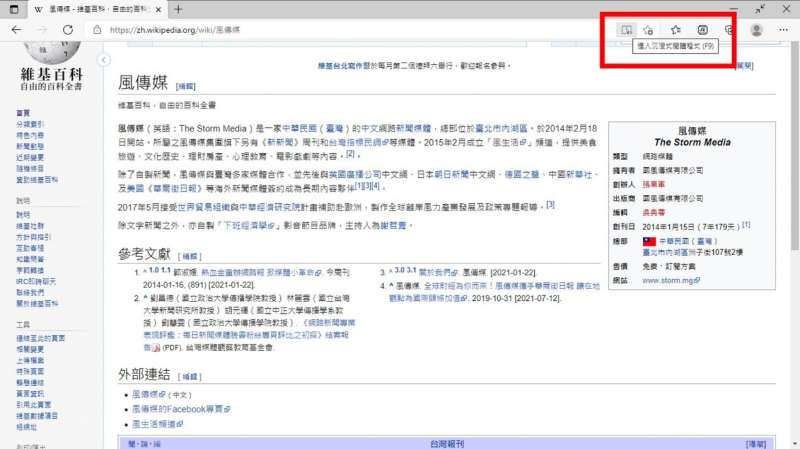This screenshot has width=800, height=449.
Task: Add this page to favorites
Action: coord(648,30)
